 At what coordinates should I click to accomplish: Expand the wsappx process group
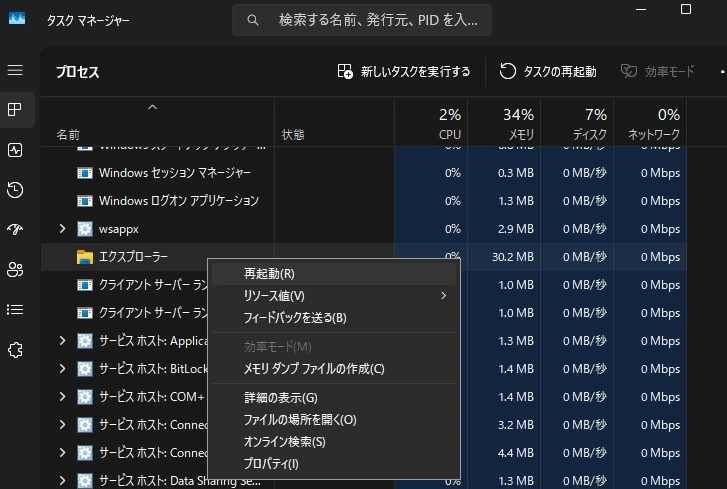(62, 229)
